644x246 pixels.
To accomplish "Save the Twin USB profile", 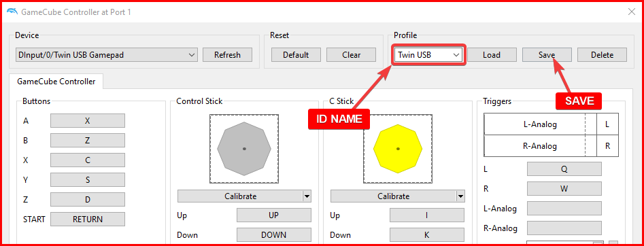I will pos(547,54).
